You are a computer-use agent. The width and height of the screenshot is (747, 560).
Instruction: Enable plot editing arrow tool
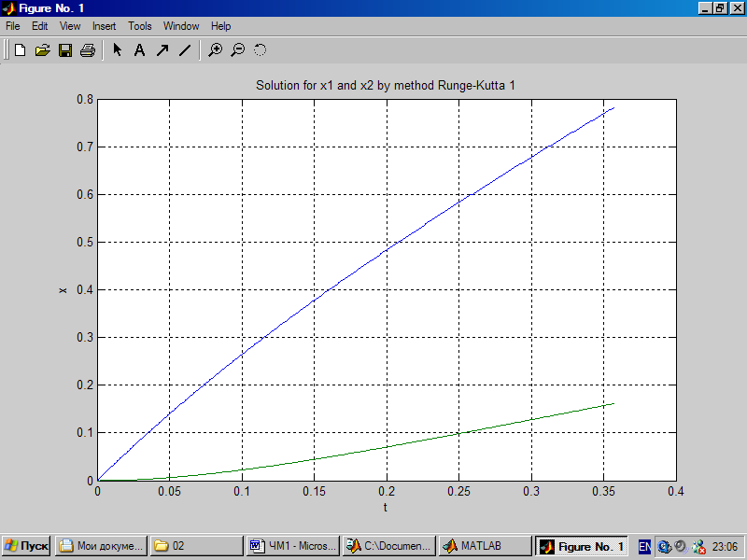118,50
